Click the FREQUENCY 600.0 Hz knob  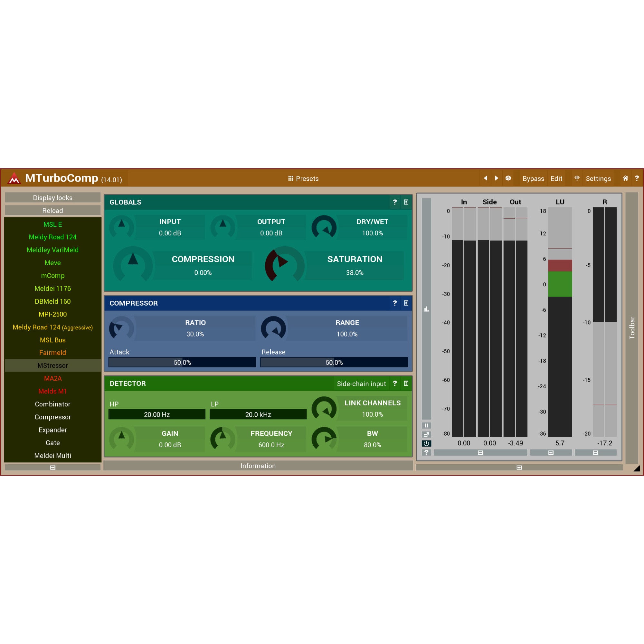pos(223,439)
